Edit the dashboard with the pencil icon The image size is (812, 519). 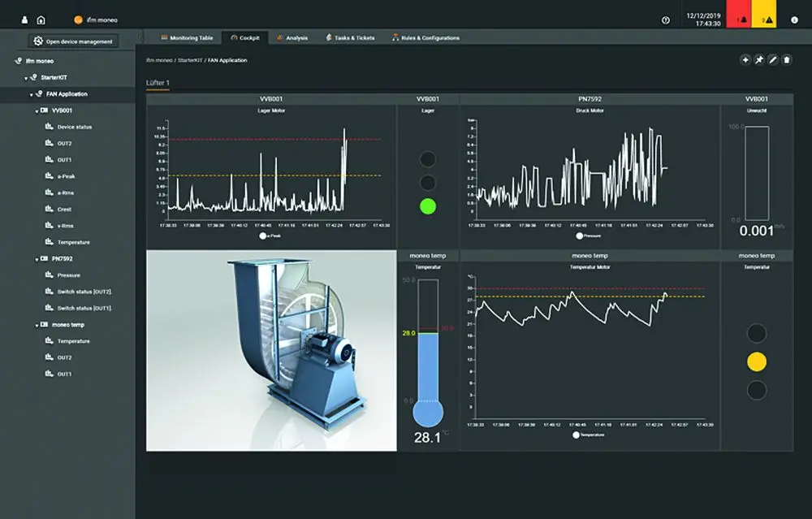(773, 60)
